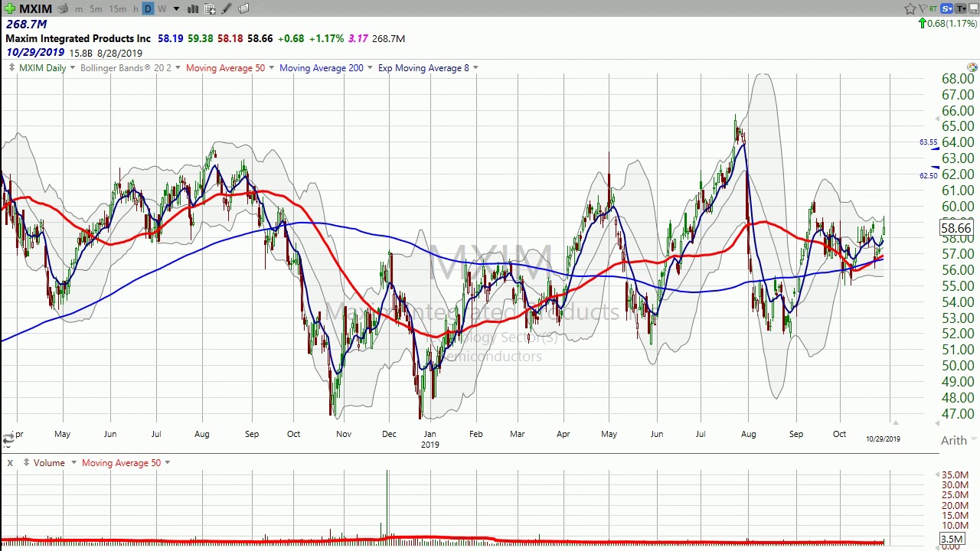
Task: Select the hourly (h) timeframe
Action: pyautogui.click(x=136, y=8)
